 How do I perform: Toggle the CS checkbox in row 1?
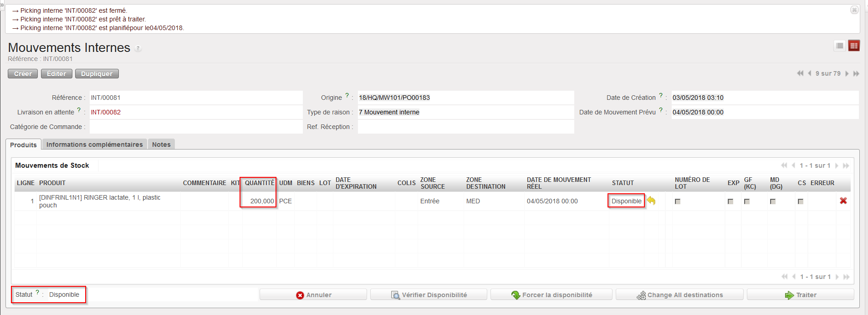[x=801, y=201]
